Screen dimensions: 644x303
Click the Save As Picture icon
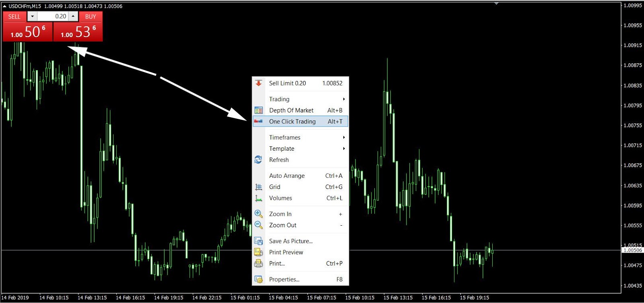click(x=258, y=241)
